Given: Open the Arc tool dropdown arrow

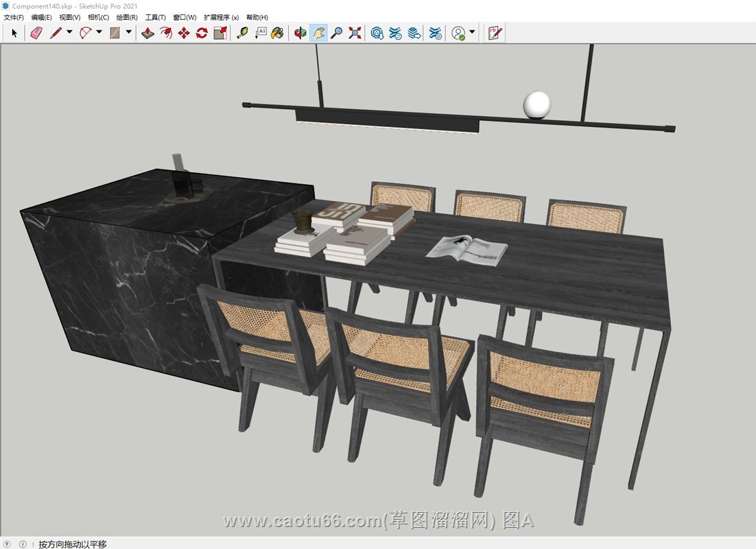Looking at the screenshot, I should 99,32.
